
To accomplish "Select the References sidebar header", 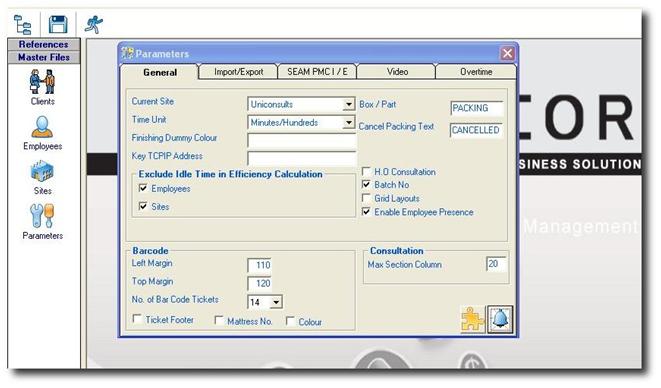I will (44, 44).
